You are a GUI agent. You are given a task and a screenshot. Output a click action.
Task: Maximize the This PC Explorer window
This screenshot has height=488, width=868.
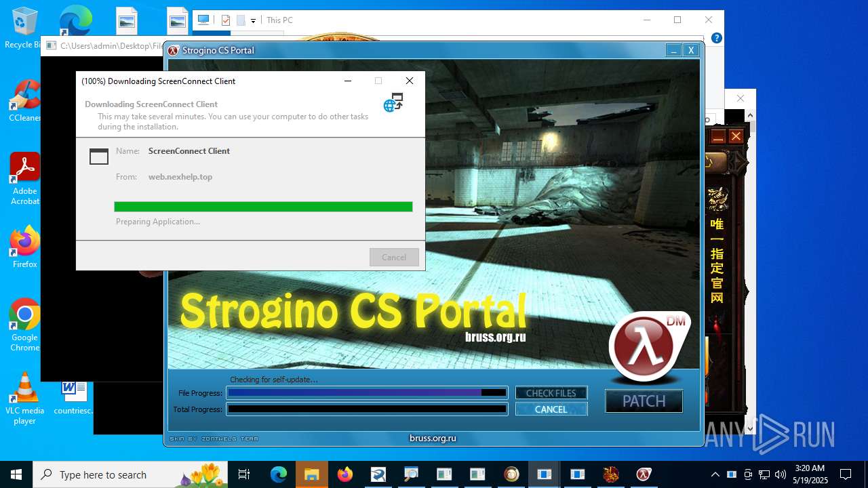click(x=677, y=20)
